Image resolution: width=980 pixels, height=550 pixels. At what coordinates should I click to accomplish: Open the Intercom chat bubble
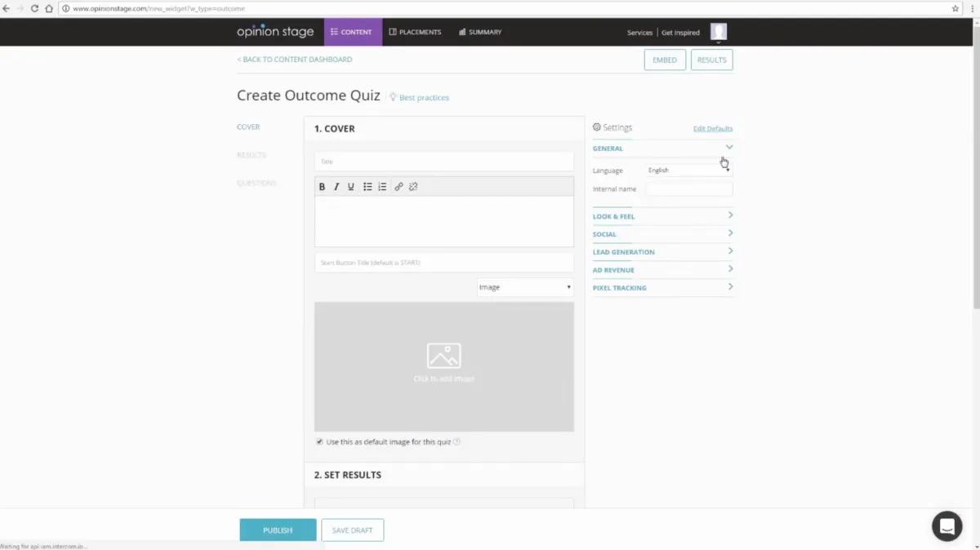pos(947,526)
